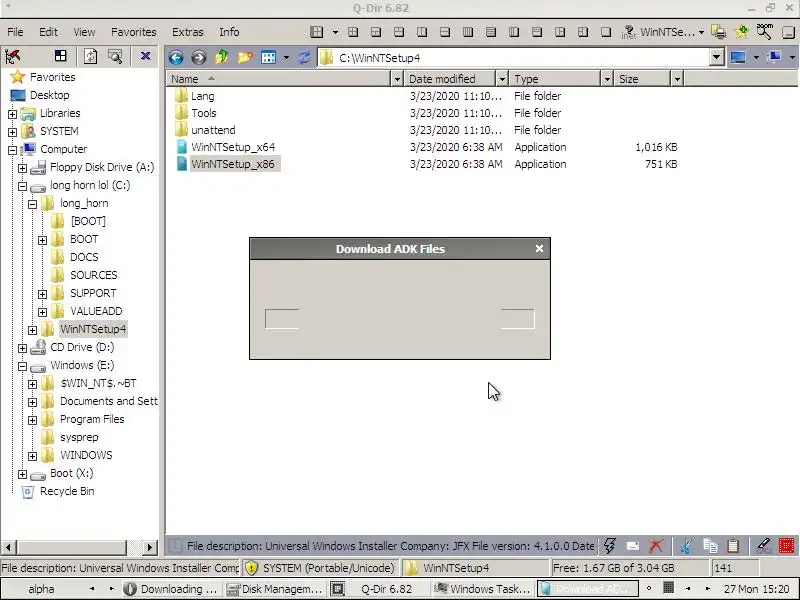Open the Type column dropdown arrow
800x600 pixels.
pyautogui.click(x=607, y=79)
